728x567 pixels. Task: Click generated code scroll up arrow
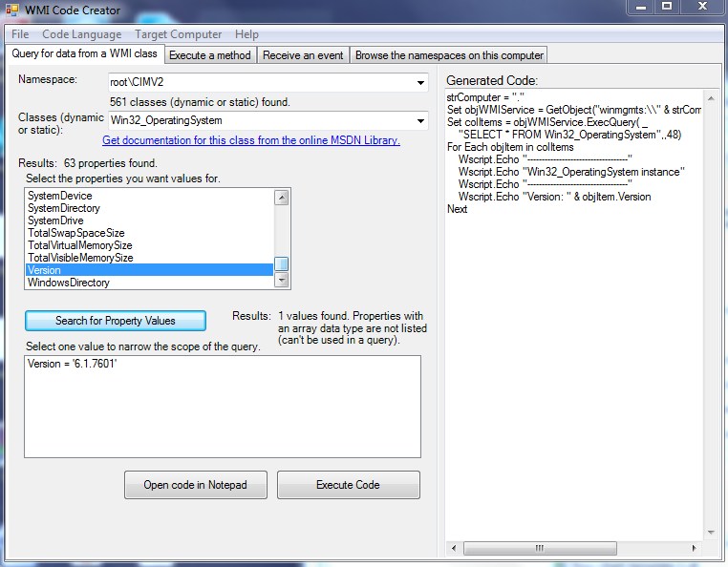coord(711,98)
